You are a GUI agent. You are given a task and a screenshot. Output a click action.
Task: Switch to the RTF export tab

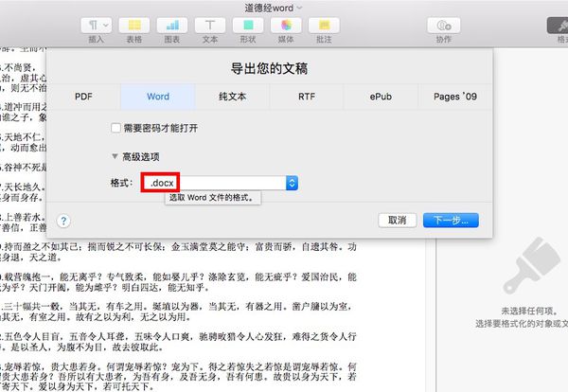point(307,97)
